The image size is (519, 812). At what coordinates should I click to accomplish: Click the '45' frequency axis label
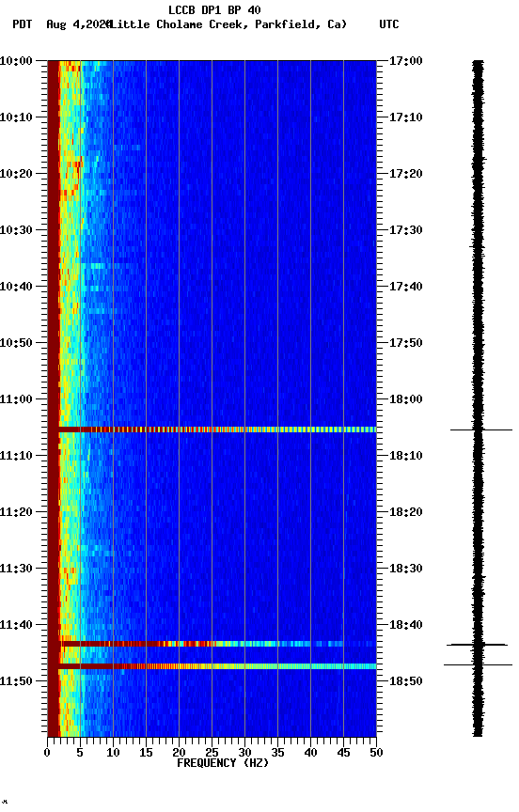tap(343, 753)
